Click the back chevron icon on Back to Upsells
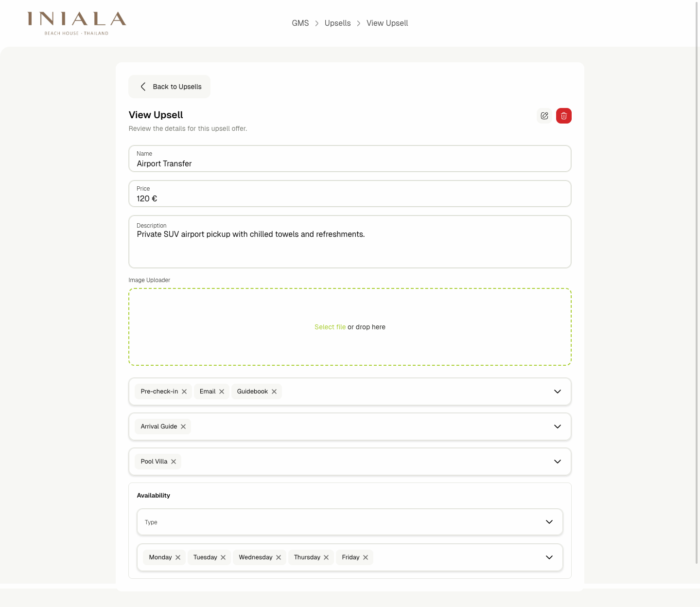 coord(143,87)
